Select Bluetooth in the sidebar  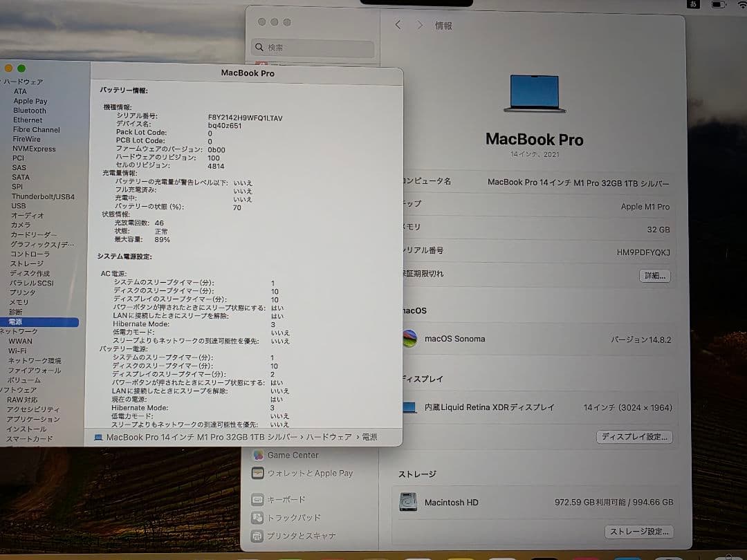click(x=28, y=110)
